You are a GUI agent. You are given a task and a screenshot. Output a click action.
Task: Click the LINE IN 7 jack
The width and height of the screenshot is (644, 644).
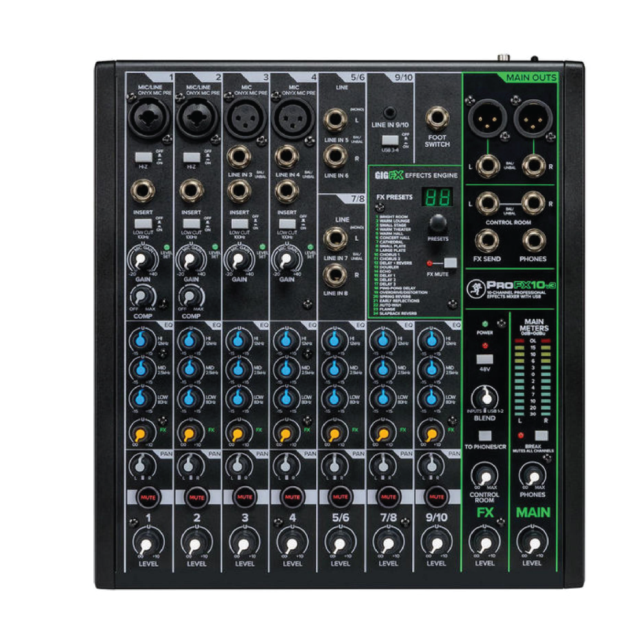335,239
